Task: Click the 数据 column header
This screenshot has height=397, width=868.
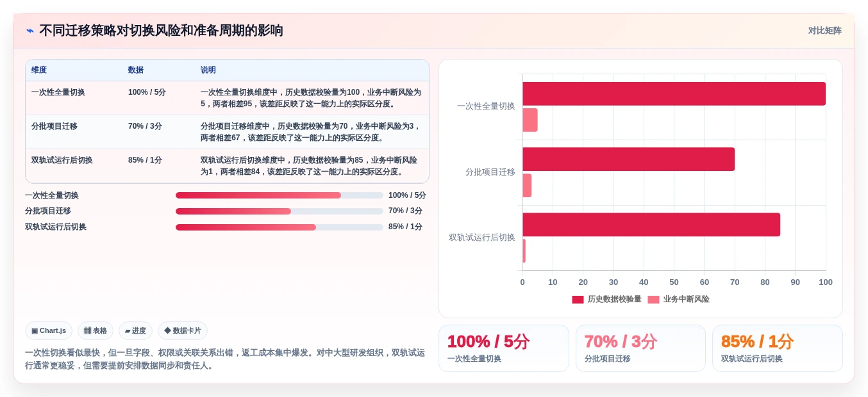Action: click(x=136, y=70)
